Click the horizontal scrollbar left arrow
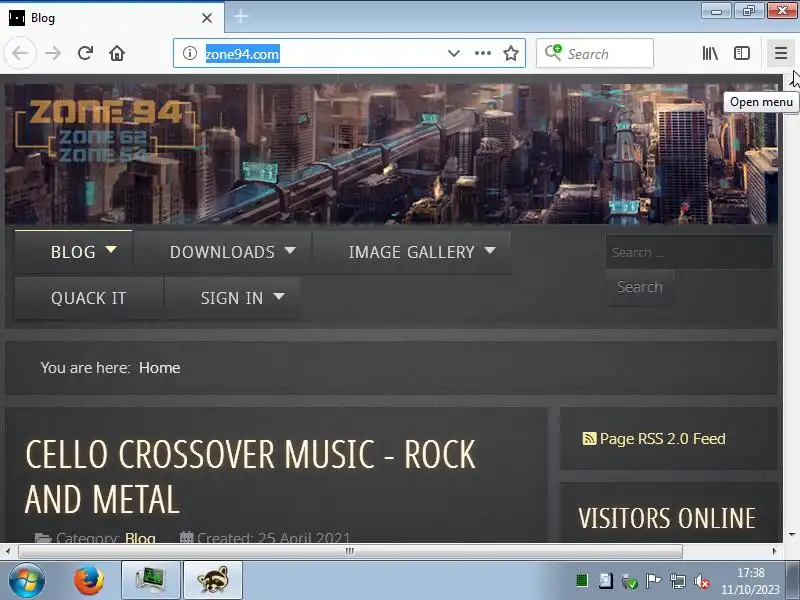Image resolution: width=800 pixels, height=600 pixels. (x=8, y=551)
